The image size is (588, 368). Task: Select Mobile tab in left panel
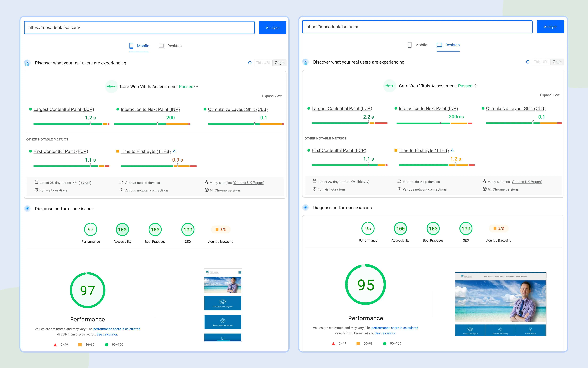(x=139, y=46)
